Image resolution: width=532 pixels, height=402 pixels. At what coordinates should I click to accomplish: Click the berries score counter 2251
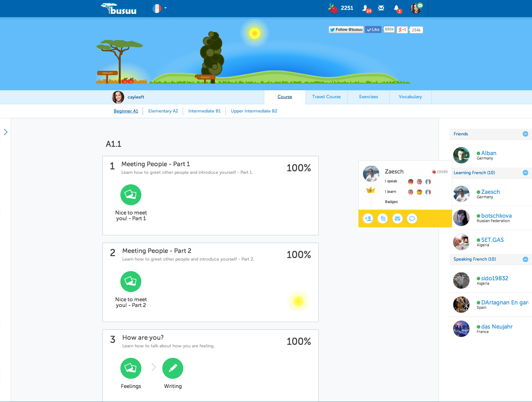(x=340, y=8)
